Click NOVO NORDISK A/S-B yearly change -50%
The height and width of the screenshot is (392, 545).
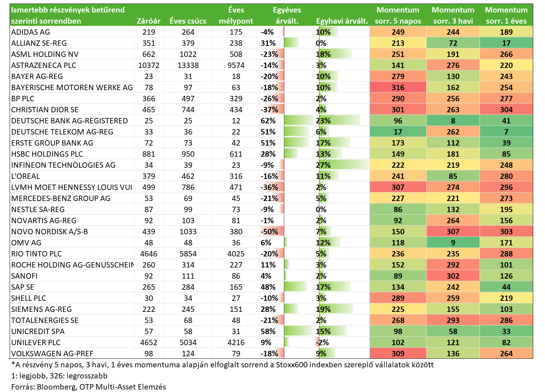click(269, 231)
